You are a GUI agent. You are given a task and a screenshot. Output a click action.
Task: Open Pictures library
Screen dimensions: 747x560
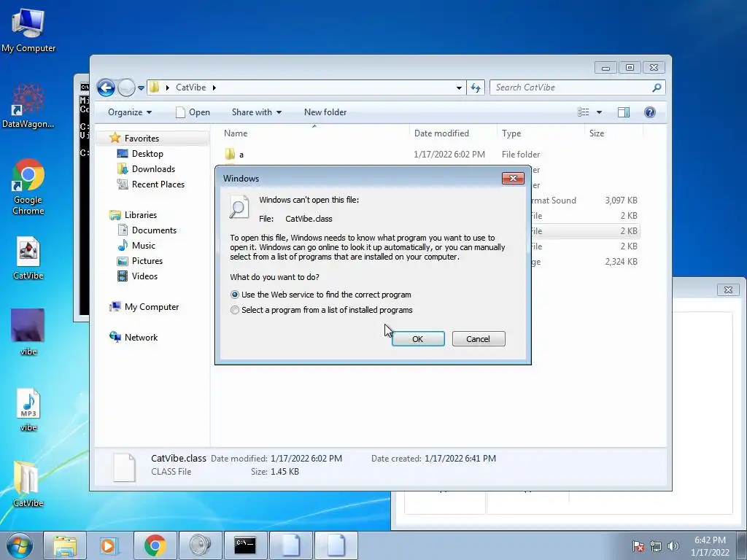[147, 261]
